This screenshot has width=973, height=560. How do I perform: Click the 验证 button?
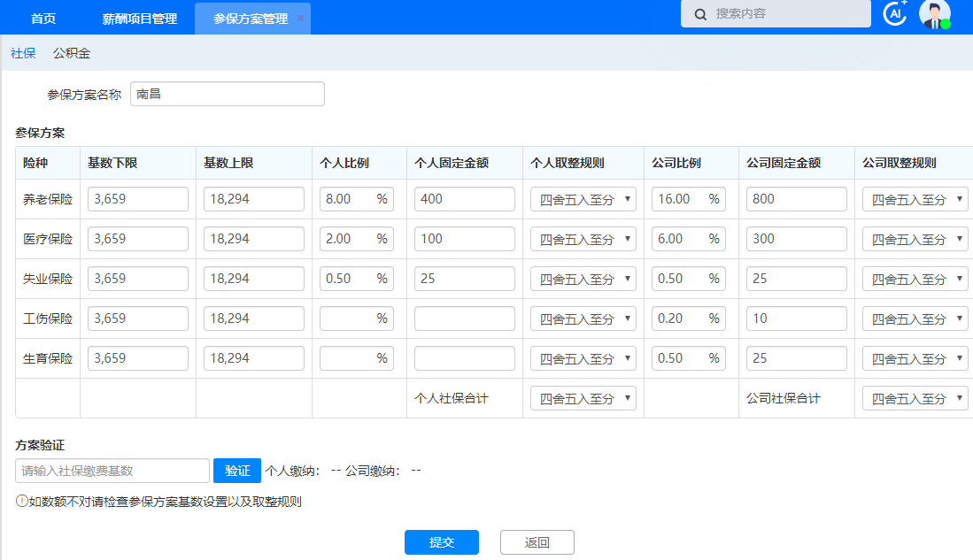pyautogui.click(x=236, y=471)
